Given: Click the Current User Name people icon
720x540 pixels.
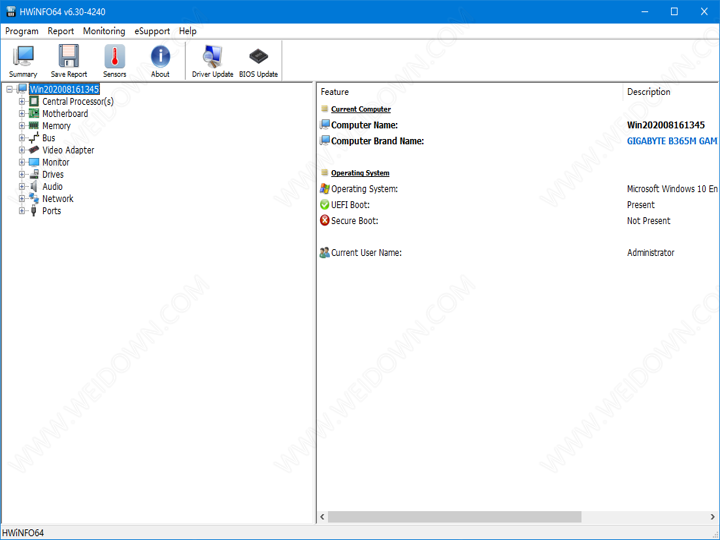Looking at the screenshot, I should (x=325, y=252).
